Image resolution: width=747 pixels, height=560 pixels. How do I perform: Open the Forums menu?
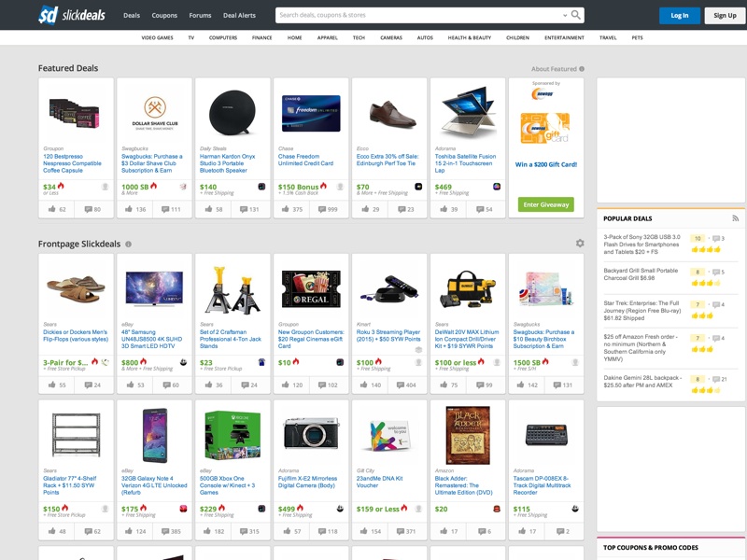pyautogui.click(x=200, y=15)
